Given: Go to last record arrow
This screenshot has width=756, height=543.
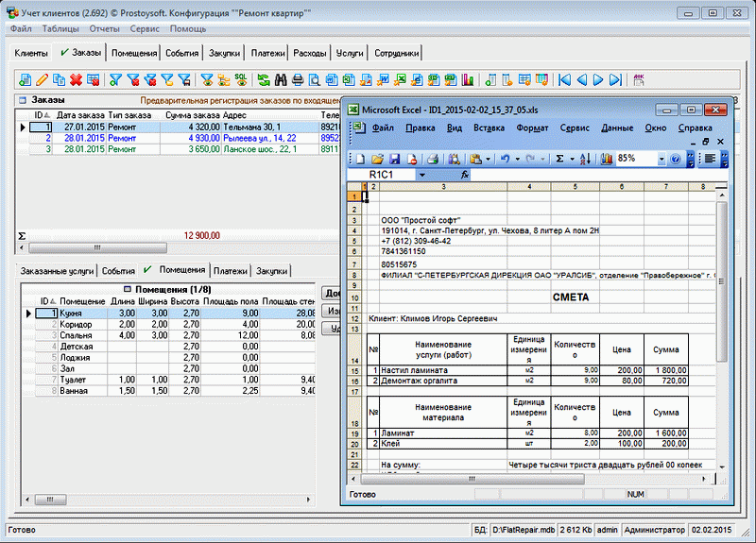Looking at the screenshot, I should (615, 79).
